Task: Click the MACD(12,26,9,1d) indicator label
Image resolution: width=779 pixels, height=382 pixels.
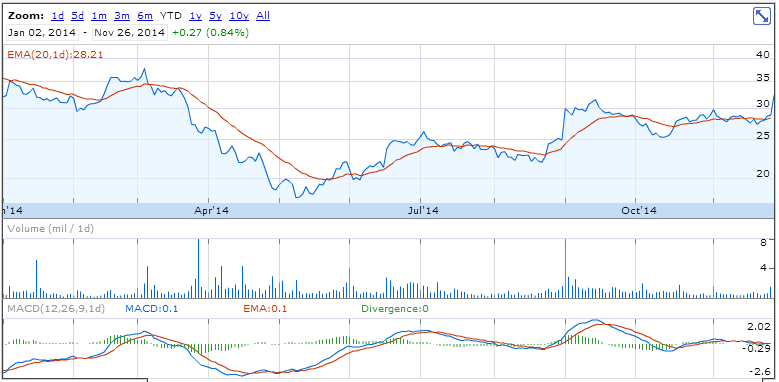Action: pyautogui.click(x=56, y=309)
